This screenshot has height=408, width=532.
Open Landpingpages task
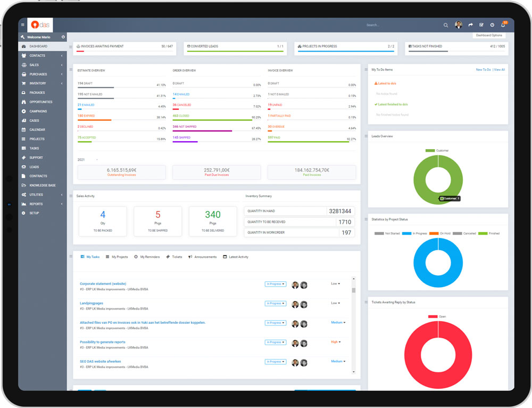click(92, 303)
